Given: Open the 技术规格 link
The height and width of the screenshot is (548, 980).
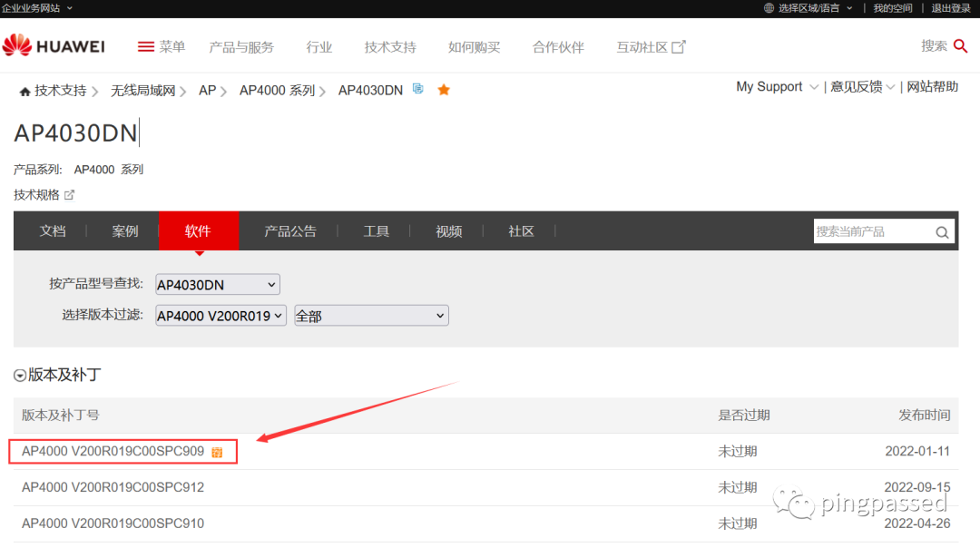Looking at the screenshot, I should (x=36, y=196).
